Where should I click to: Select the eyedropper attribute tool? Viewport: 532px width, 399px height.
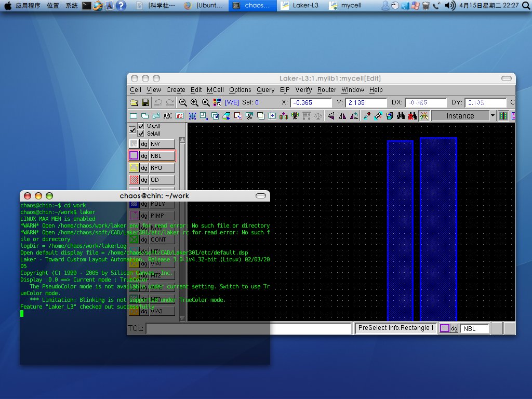(367, 116)
